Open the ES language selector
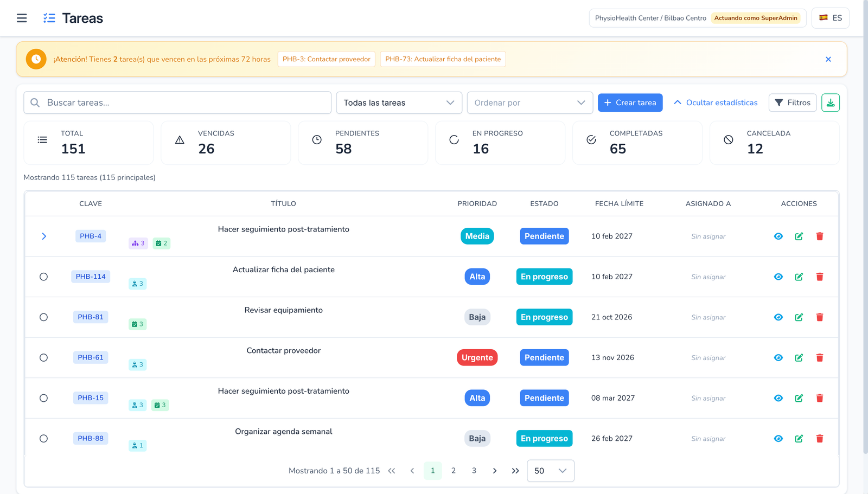The width and height of the screenshot is (868, 494). point(830,18)
